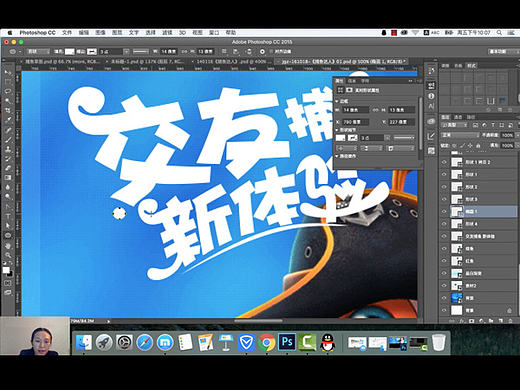This screenshot has height=390, width=520.
Task: Hide the 形状 4 layer
Action: pos(444,224)
